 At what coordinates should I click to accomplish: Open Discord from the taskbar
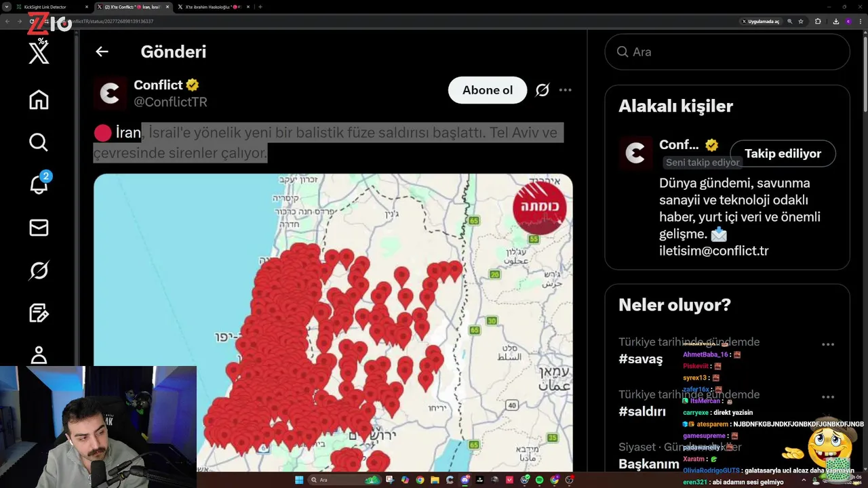pyautogui.click(x=465, y=480)
